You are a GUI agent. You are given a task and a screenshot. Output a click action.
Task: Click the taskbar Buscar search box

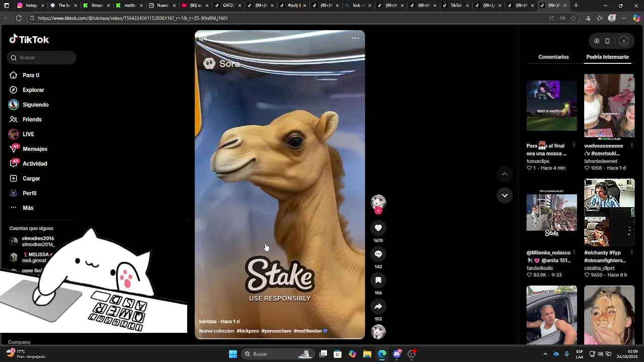[x=278, y=354]
